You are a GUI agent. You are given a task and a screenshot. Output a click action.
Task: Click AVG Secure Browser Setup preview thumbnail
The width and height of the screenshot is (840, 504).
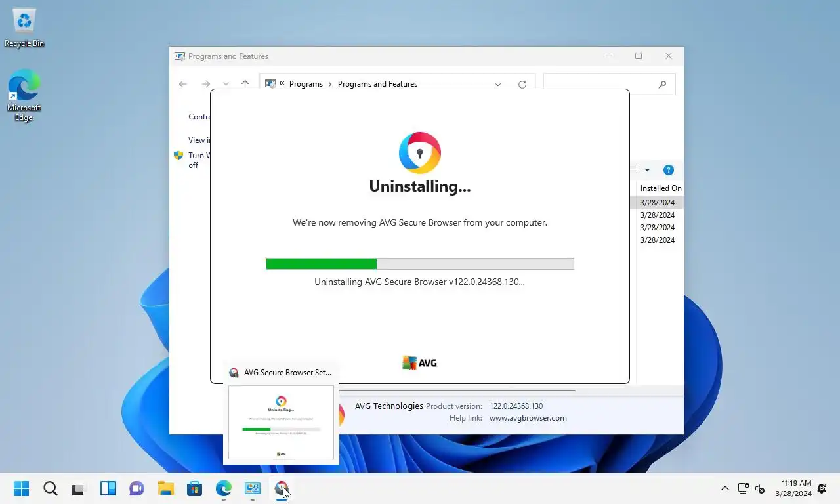point(281,422)
